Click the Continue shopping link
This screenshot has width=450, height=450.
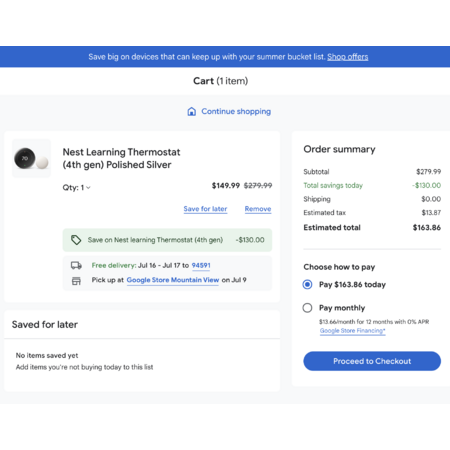point(236,111)
